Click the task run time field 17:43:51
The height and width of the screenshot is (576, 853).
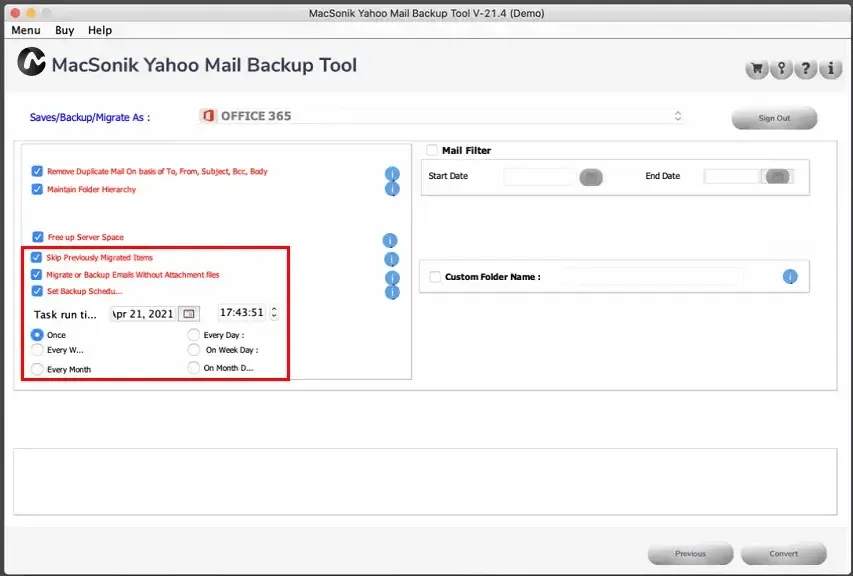[x=242, y=313]
